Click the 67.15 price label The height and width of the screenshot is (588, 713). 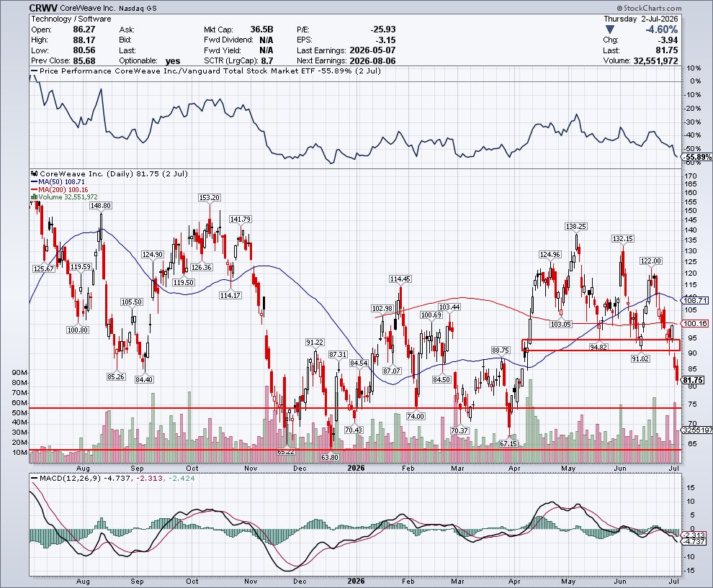click(508, 443)
